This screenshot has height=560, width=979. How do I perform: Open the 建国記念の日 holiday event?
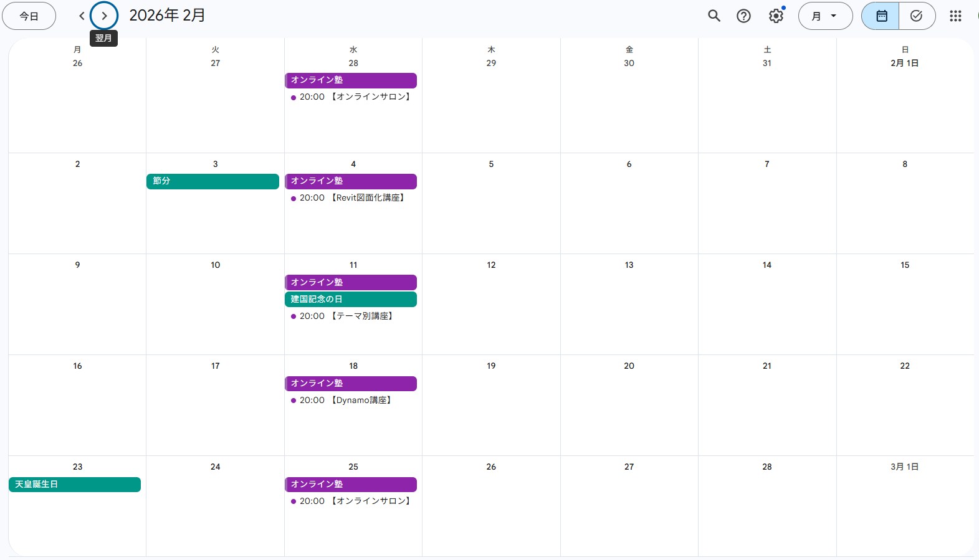350,300
